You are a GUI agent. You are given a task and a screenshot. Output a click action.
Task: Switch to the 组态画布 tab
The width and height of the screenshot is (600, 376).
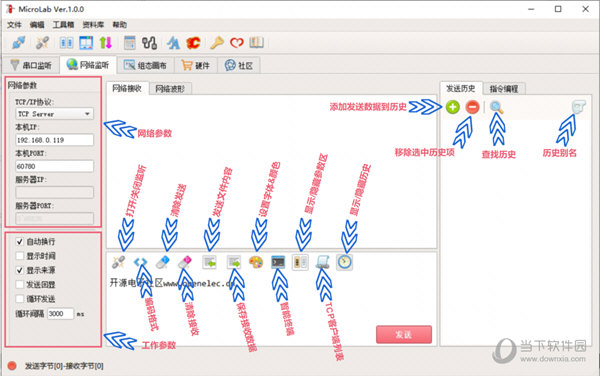point(145,65)
